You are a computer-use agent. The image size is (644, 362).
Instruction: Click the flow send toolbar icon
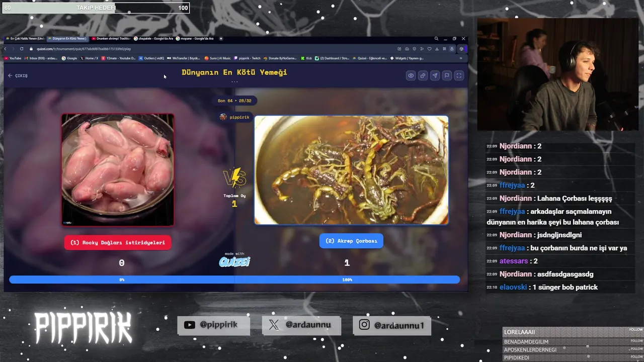click(x=422, y=49)
